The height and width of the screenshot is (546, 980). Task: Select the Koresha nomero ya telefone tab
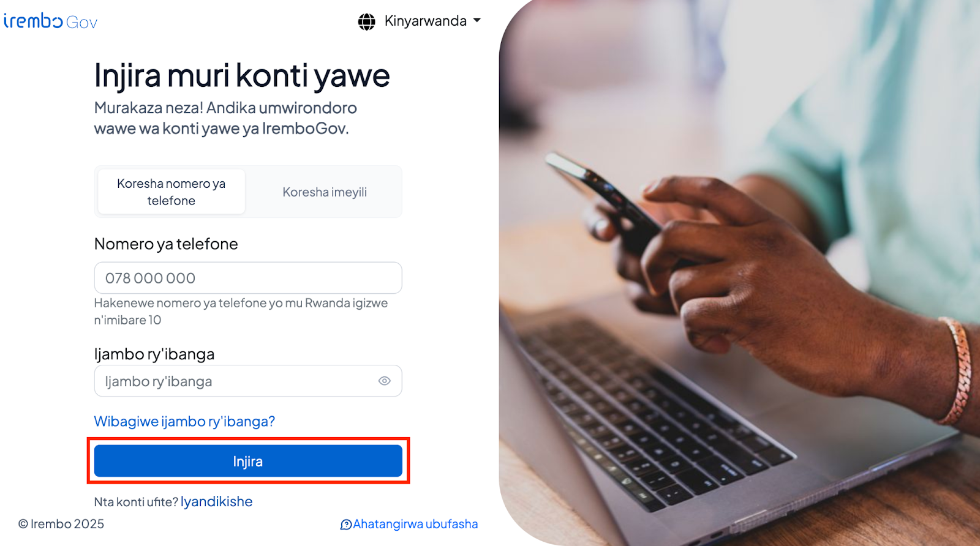171,192
